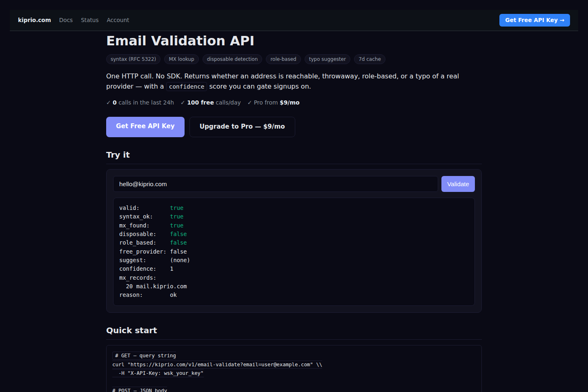Viewport: 588px width, 392px height.
Task: Click the confidence: 1 result line
Action: point(146,269)
